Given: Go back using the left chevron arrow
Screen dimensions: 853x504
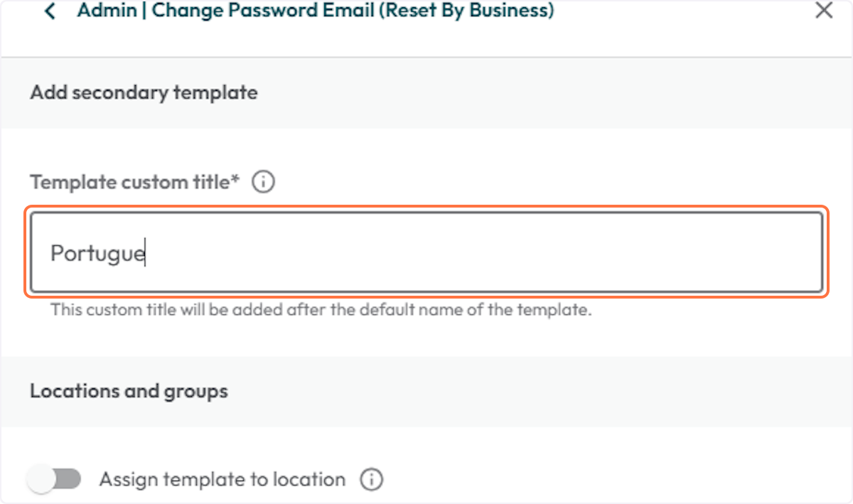Looking at the screenshot, I should coord(50,11).
